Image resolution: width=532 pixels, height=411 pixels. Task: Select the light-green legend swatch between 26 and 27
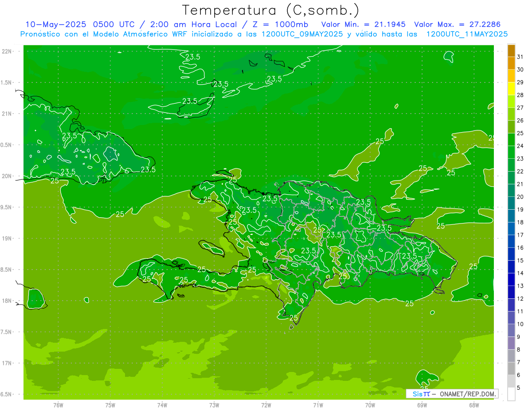coord(511,114)
